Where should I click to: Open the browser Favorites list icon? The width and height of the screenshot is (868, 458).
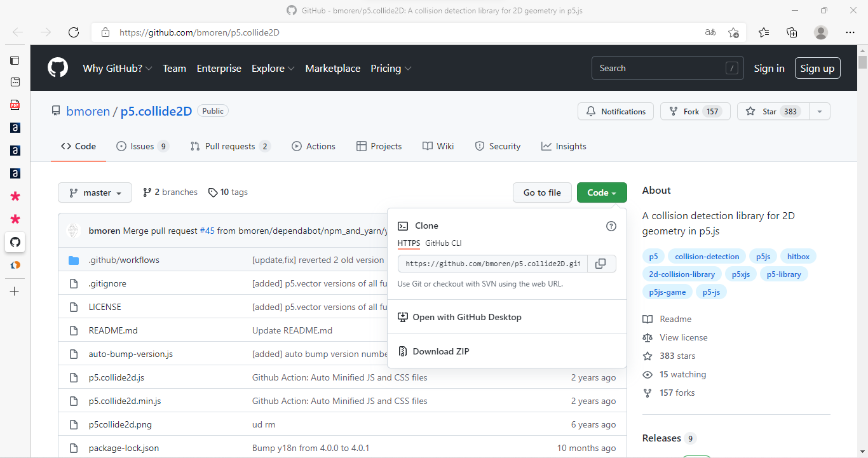764,32
